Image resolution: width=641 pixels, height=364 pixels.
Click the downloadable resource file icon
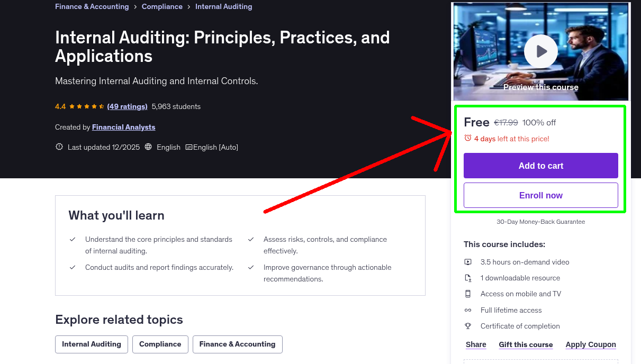[468, 277]
